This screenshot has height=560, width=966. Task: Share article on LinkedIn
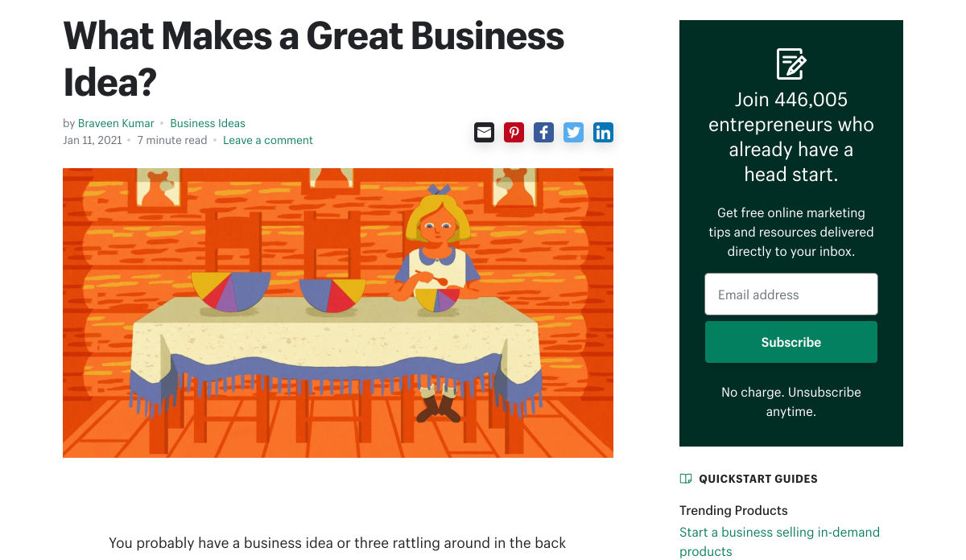click(x=603, y=132)
